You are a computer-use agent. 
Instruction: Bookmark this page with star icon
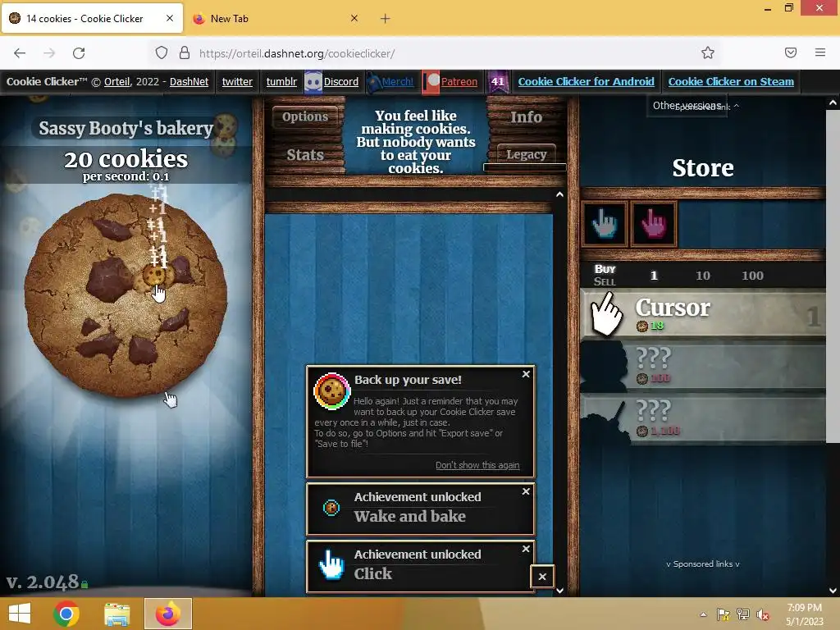coord(708,52)
